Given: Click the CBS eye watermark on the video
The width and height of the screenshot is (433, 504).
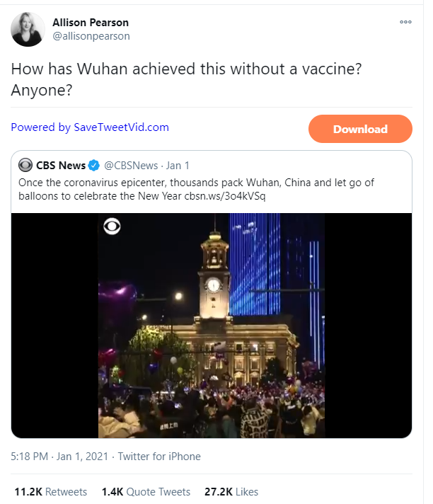Looking at the screenshot, I should click(x=112, y=227).
